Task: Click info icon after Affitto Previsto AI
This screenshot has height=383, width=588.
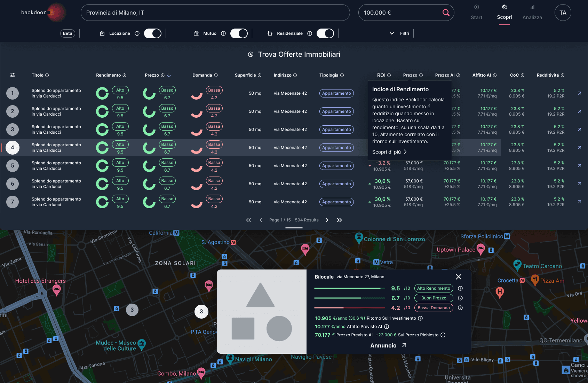Action: pos(387,327)
